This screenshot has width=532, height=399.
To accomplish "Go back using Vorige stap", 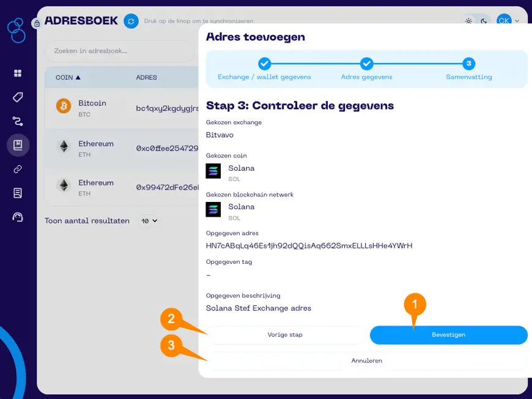I will click(x=285, y=335).
